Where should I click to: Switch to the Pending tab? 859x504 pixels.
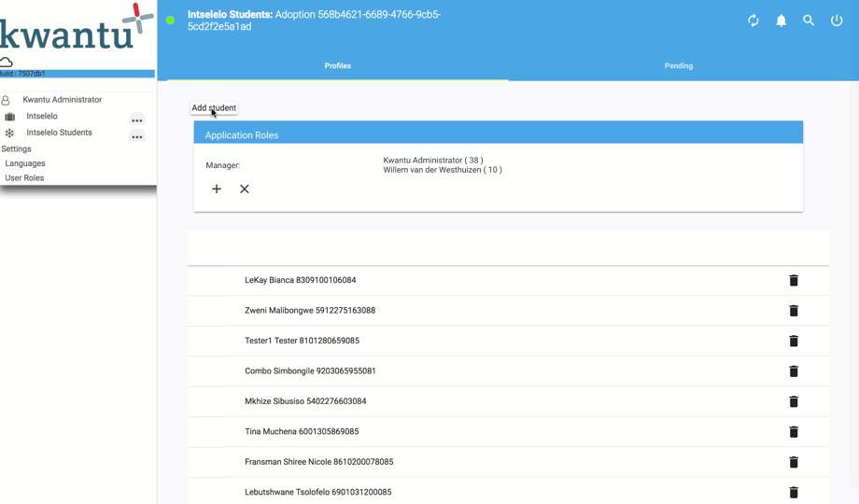tap(679, 65)
